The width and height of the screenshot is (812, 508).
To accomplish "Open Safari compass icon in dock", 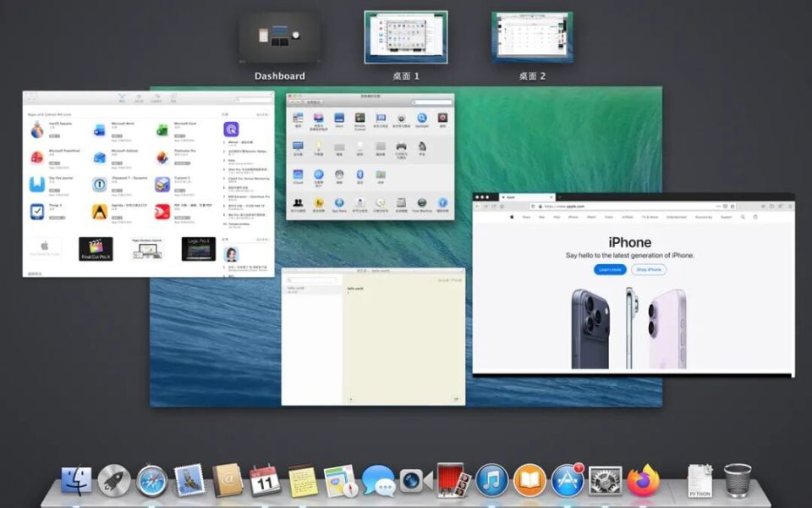I will (151, 481).
